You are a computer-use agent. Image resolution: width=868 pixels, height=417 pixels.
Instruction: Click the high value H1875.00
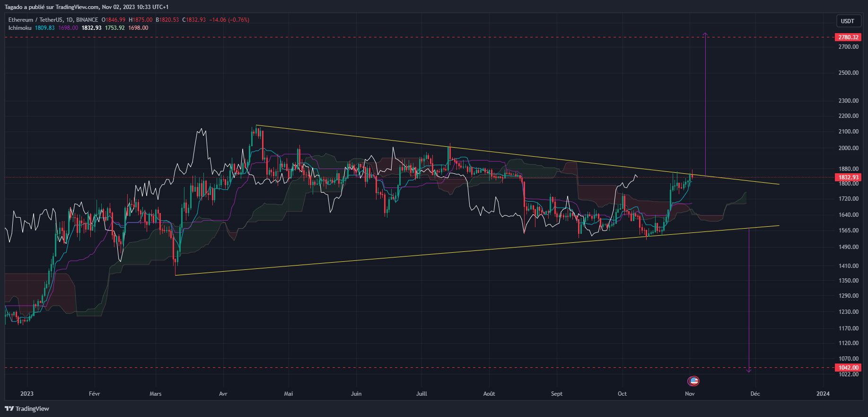point(140,20)
